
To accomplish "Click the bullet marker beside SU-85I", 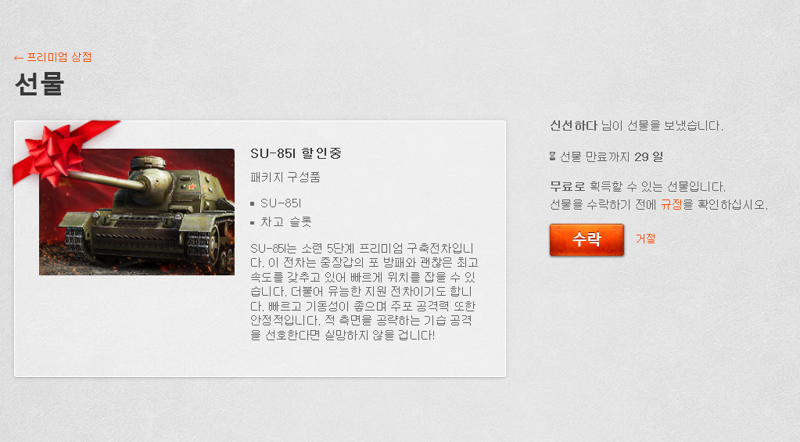I will [252, 204].
